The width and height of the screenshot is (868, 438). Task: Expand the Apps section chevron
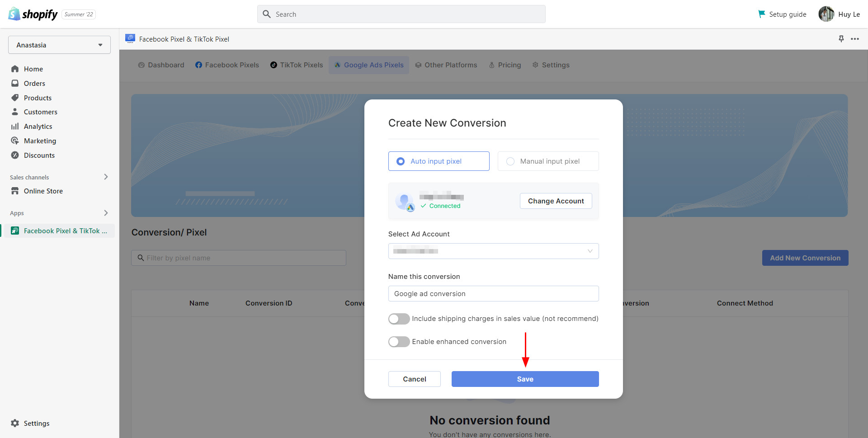(x=106, y=213)
